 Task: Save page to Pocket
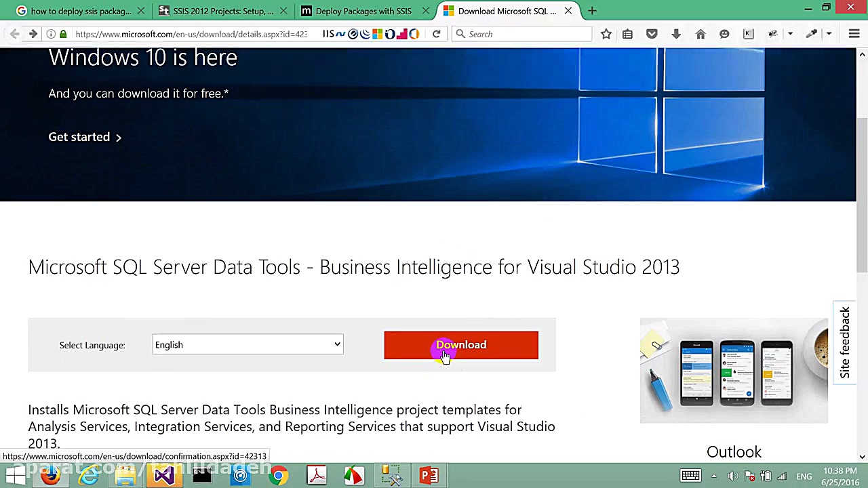pyautogui.click(x=652, y=34)
